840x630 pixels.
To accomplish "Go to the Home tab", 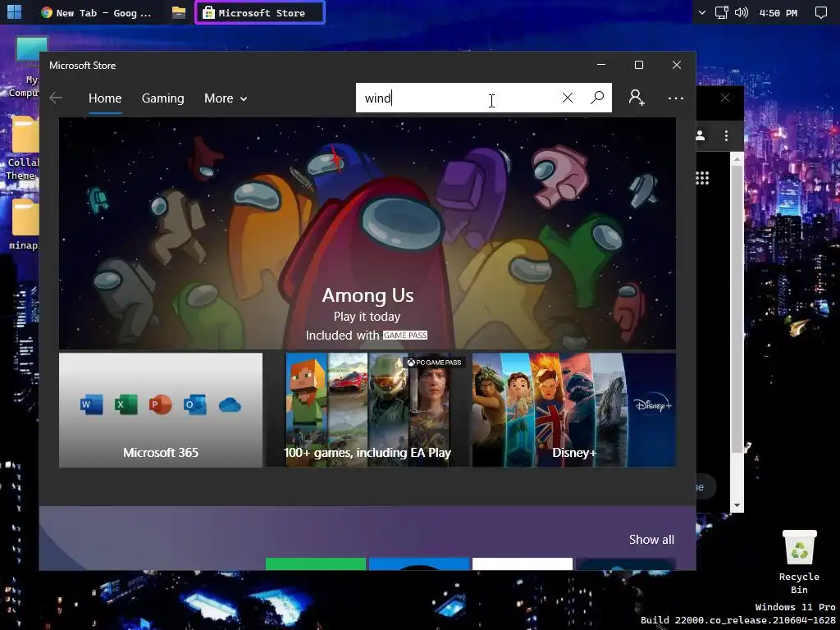I will pos(105,98).
